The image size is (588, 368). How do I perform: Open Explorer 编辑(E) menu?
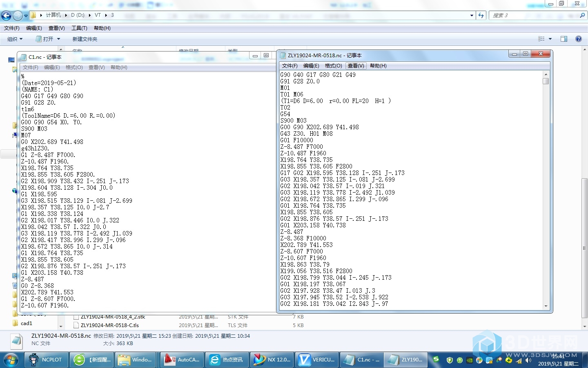(x=34, y=28)
